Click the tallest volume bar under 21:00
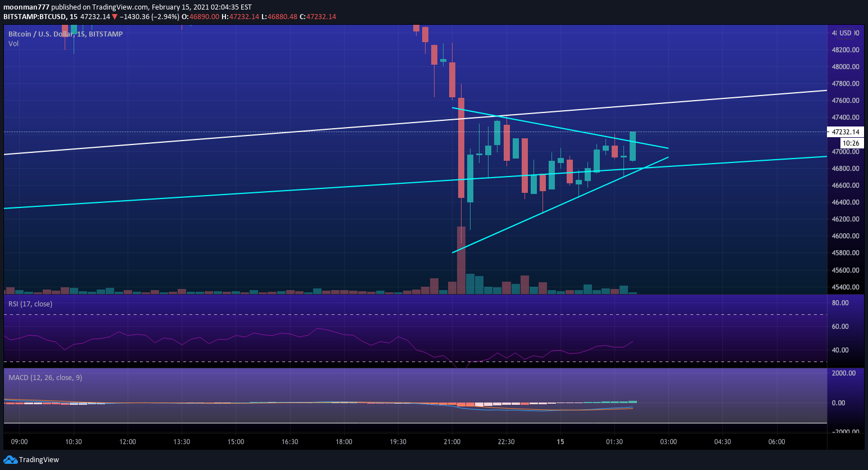Image resolution: width=868 pixels, height=470 pixels. click(461, 260)
